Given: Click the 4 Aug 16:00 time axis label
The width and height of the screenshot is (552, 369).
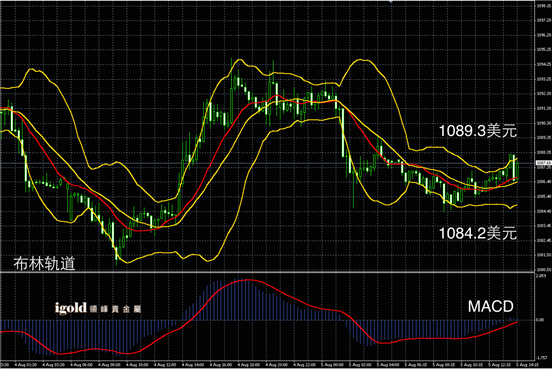Looking at the screenshot, I should pos(221,365).
